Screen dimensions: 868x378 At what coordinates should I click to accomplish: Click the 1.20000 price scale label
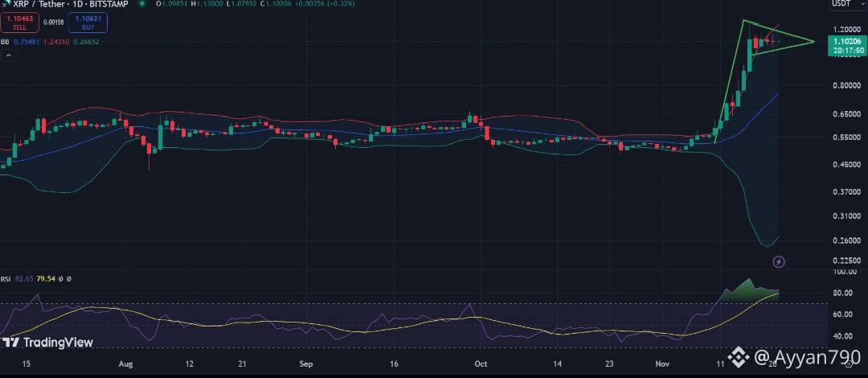tap(848, 29)
